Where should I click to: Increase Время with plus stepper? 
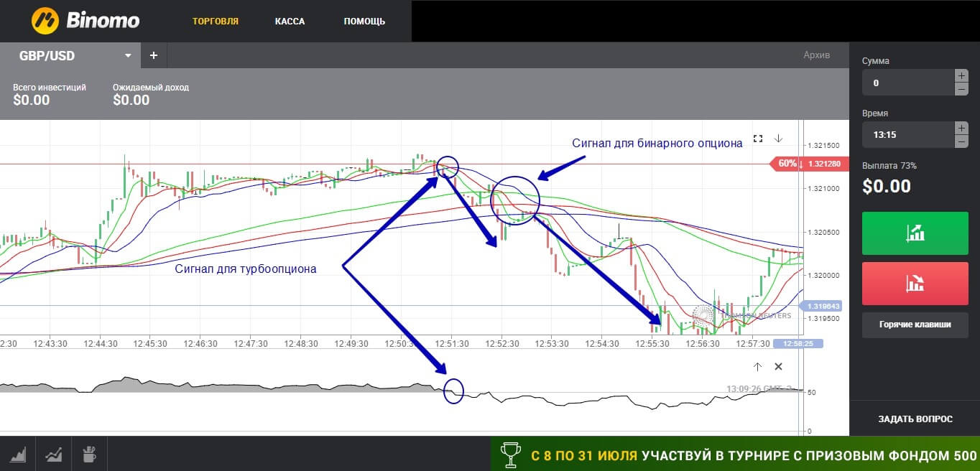[x=961, y=128]
